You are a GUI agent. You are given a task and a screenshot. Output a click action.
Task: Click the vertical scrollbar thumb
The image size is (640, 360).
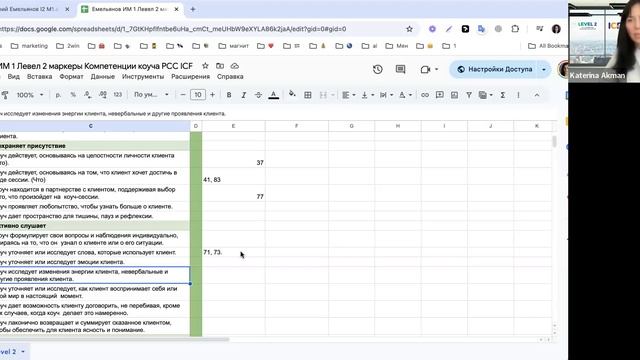point(554,142)
